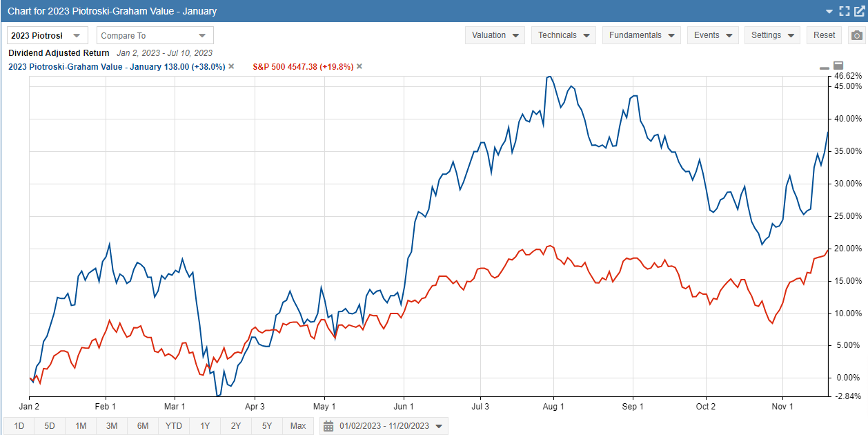Click the Reset button
Screen dimensions: 868x435
click(x=824, y=35)
